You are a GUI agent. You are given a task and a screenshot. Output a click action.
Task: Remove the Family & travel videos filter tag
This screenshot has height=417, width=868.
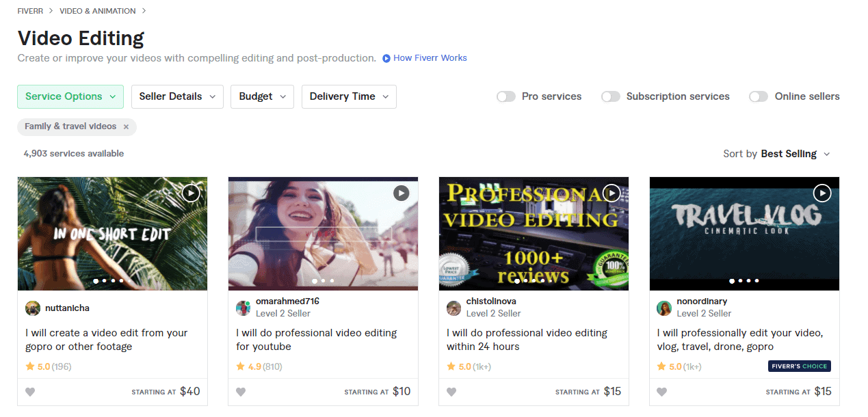pyautogui.click(x=126, y=126)
